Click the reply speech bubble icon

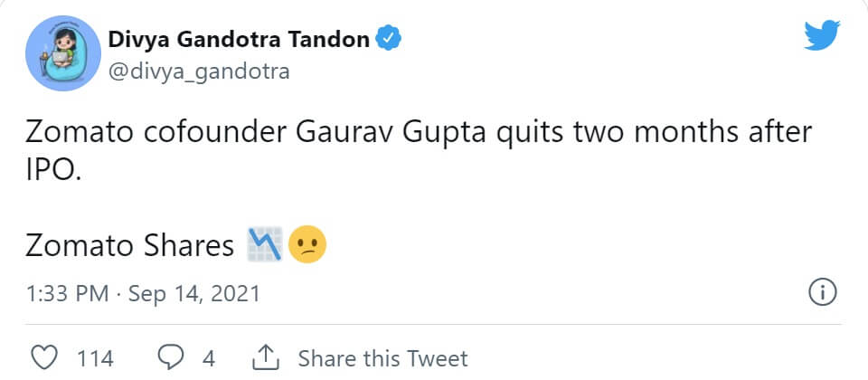click(170, 358)
